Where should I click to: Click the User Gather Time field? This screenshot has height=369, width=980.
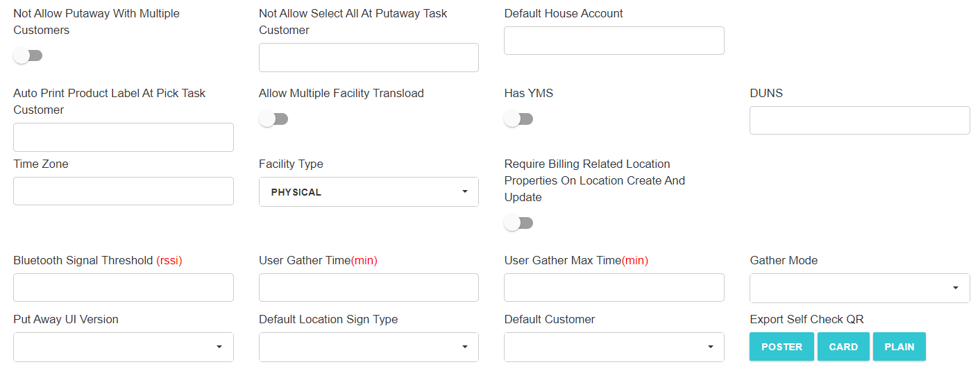369,288
